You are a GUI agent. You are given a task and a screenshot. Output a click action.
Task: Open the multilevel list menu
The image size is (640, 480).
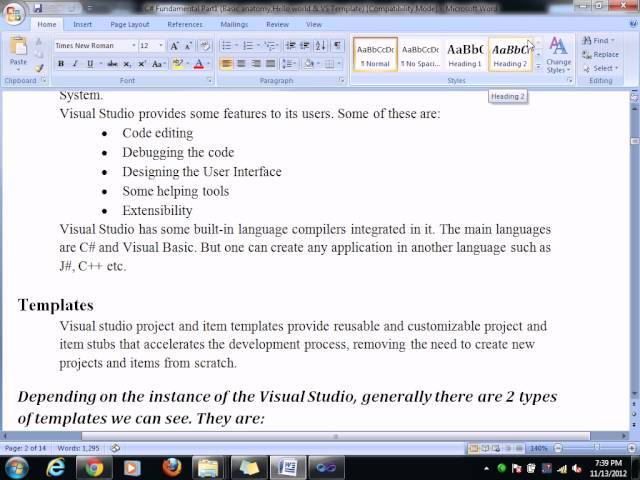click(270, 46)
